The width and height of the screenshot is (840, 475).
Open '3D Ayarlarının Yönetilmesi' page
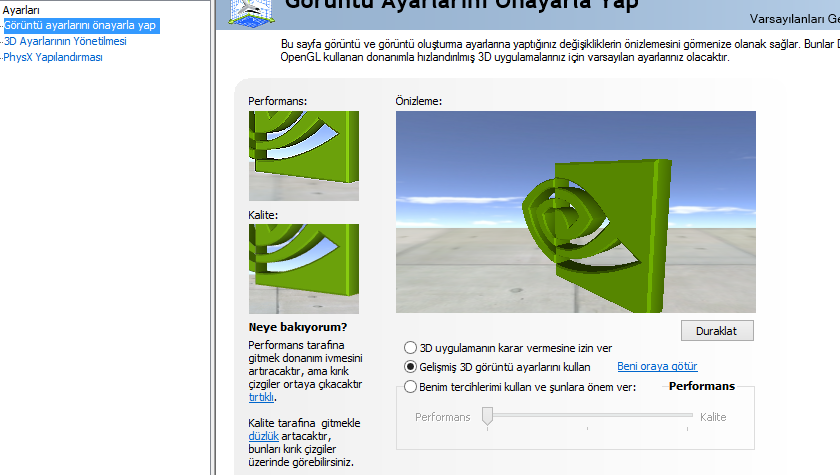click(x=65, y=41)
